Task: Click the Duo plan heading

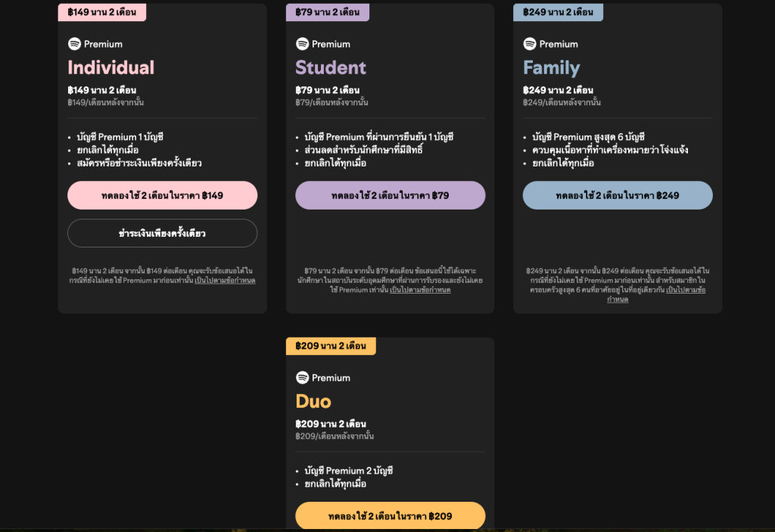Action: tap(313, 402)
